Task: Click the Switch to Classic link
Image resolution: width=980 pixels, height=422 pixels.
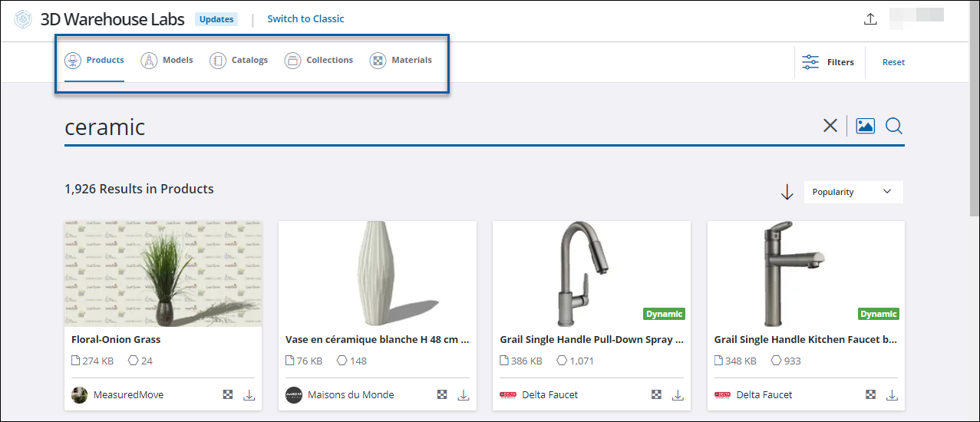Action: (x=305, y=19)
